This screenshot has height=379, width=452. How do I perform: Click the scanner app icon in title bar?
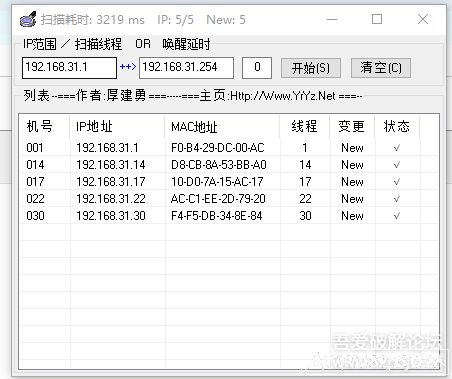[x=28, y=19]
